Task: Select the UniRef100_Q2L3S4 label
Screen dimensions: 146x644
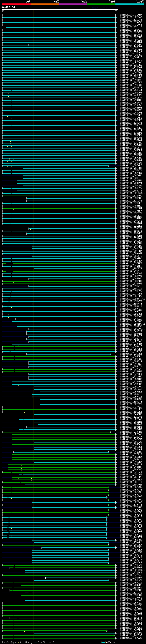Action: pyautogui.click(x=131, y=354)
